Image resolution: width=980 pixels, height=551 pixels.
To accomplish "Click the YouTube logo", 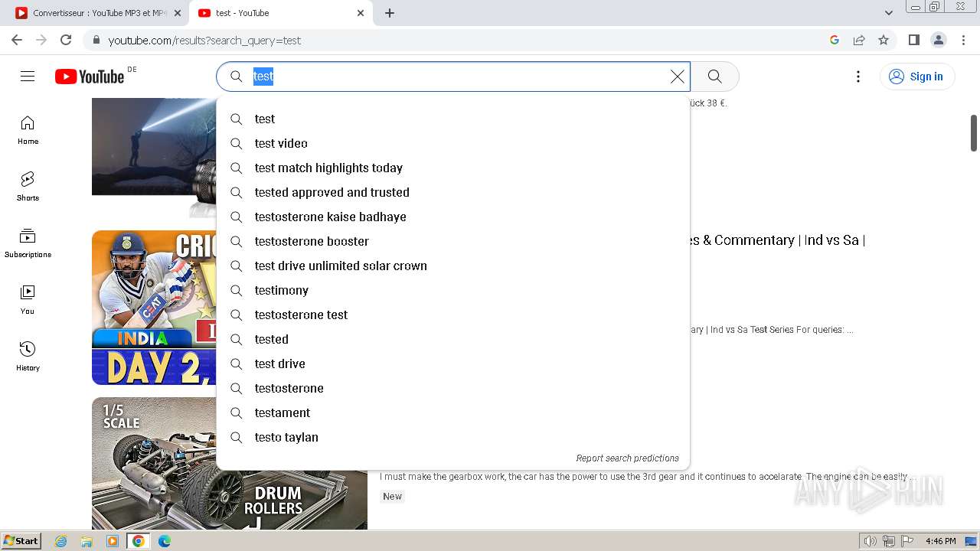I will pos(90,77).
